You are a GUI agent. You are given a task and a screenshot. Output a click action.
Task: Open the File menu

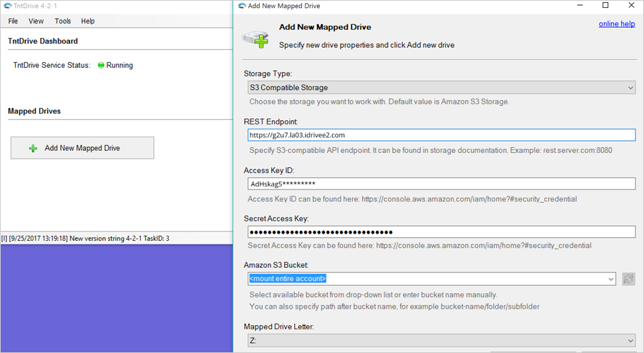coord(13,21)
